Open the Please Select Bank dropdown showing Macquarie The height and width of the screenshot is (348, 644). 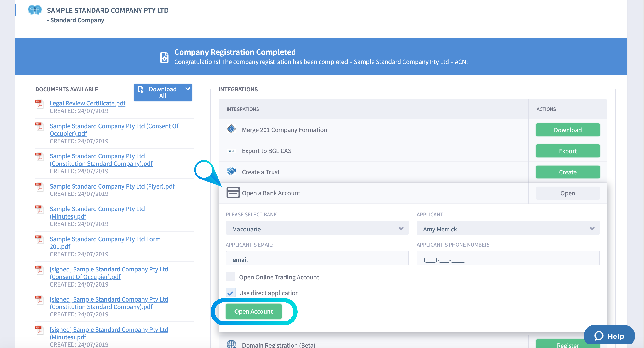pos(317,228)
